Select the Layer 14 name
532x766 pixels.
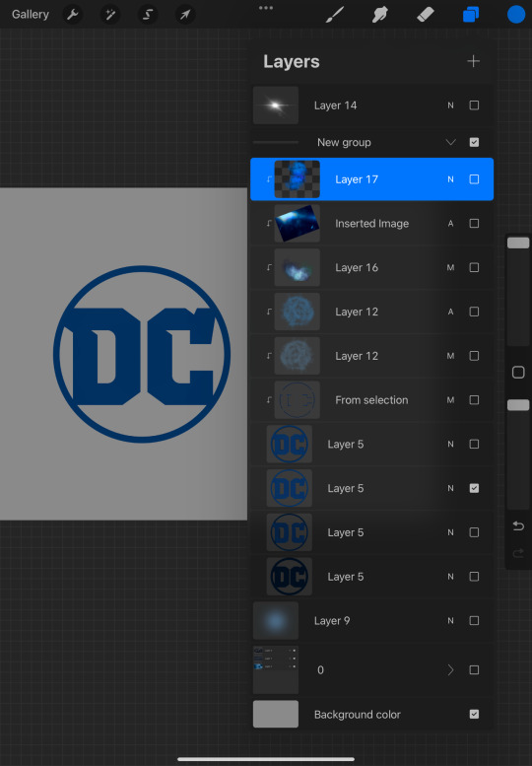click(335, 105)
